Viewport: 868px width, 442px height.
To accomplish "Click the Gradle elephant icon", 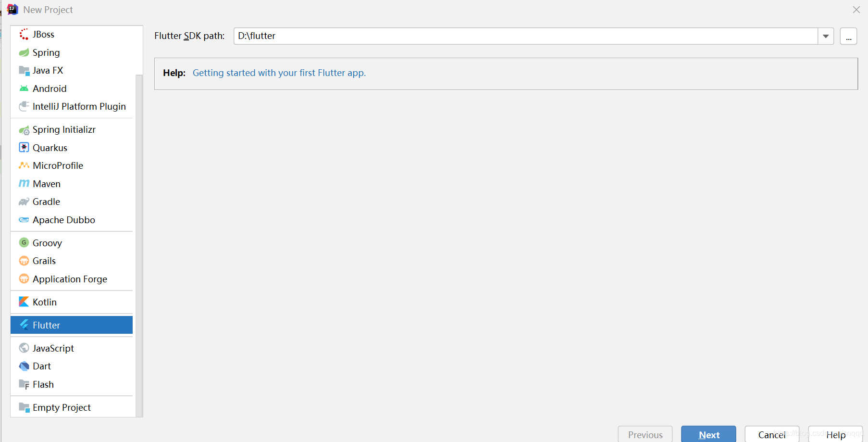I will point(24,202).
